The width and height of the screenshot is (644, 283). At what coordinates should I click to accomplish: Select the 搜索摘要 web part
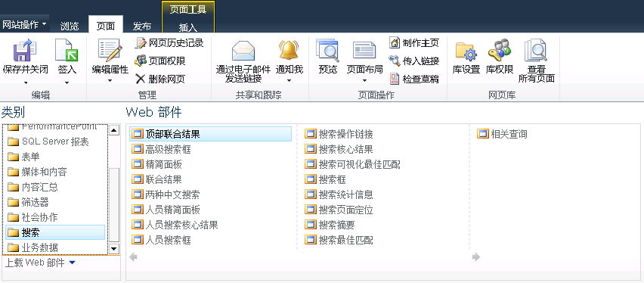coord(330,225)
